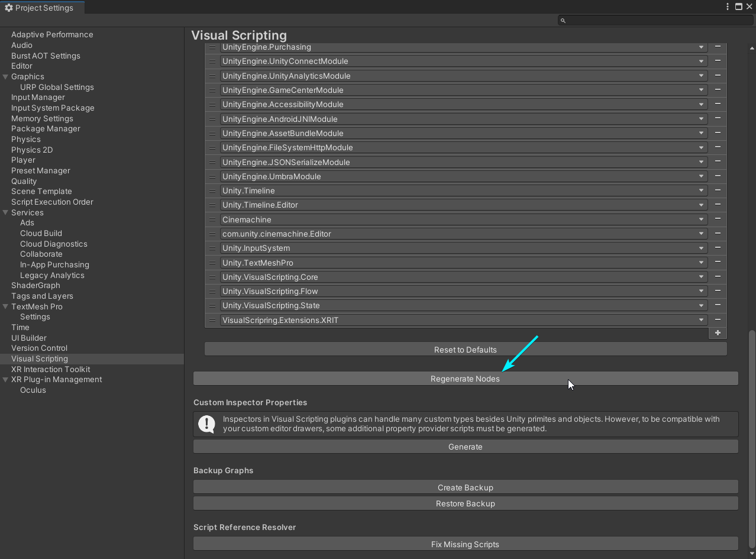Open the Unity.VisualScripting.Flow dropdown
The image size is (756, 559).
tap(464, 291)
